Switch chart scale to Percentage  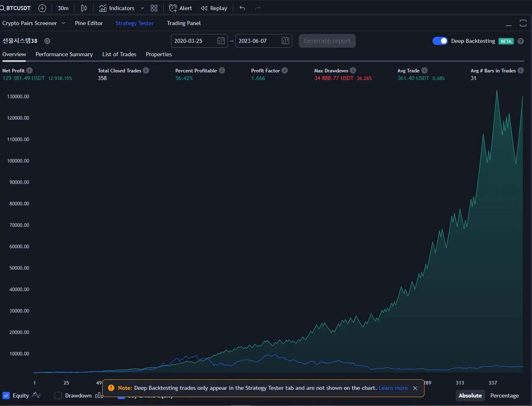pyautogui.click(x=505, y=395)
